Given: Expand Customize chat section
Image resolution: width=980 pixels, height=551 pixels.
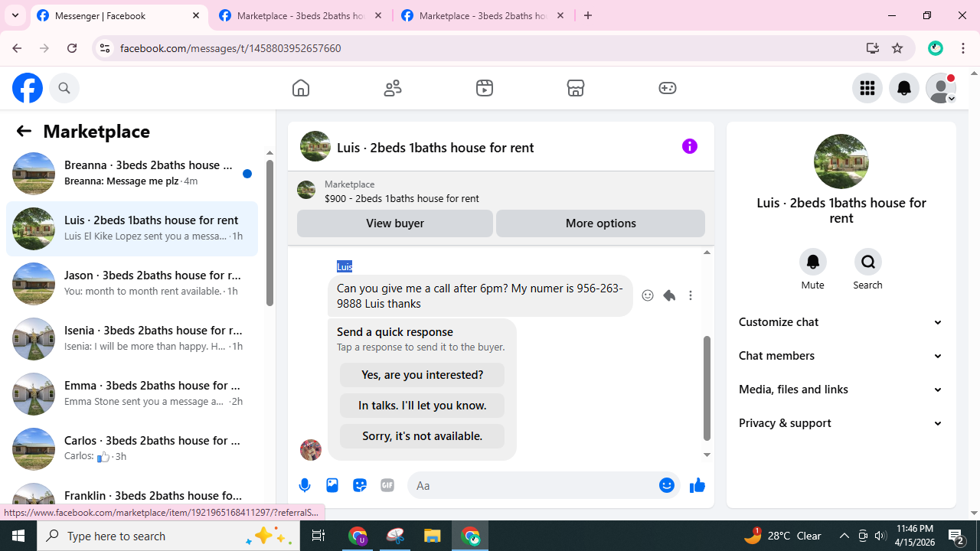Looking at the screenshot, I should point(841,322).
